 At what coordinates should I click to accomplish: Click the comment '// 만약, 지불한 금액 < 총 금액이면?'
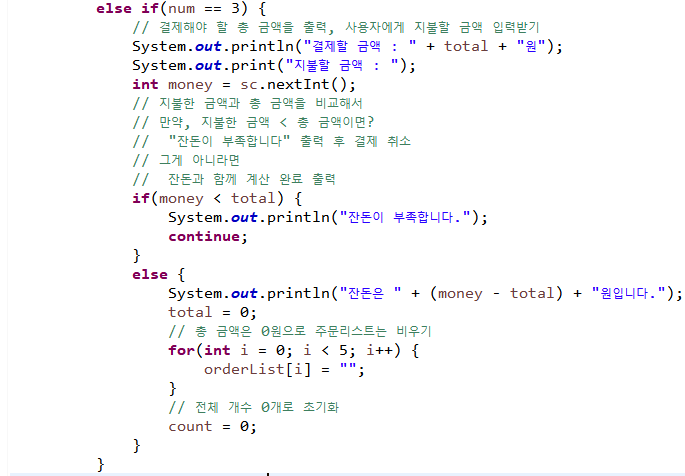click(253, 122)
